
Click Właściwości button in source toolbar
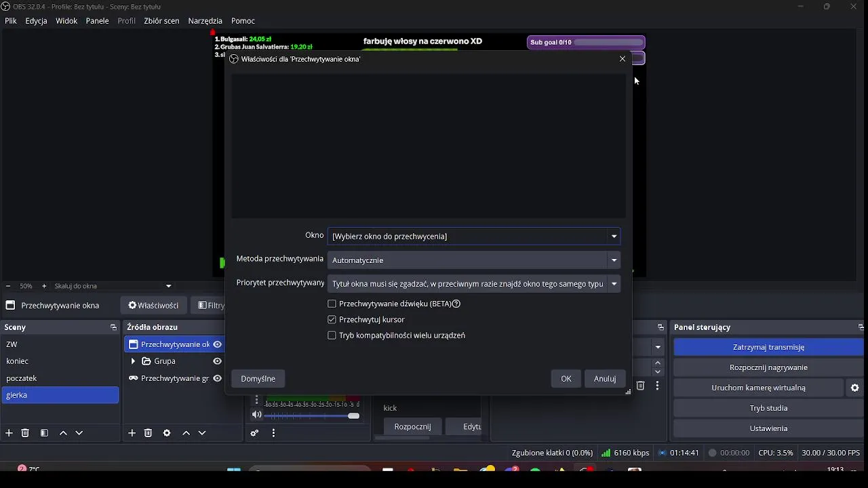[x=153, y=306]
